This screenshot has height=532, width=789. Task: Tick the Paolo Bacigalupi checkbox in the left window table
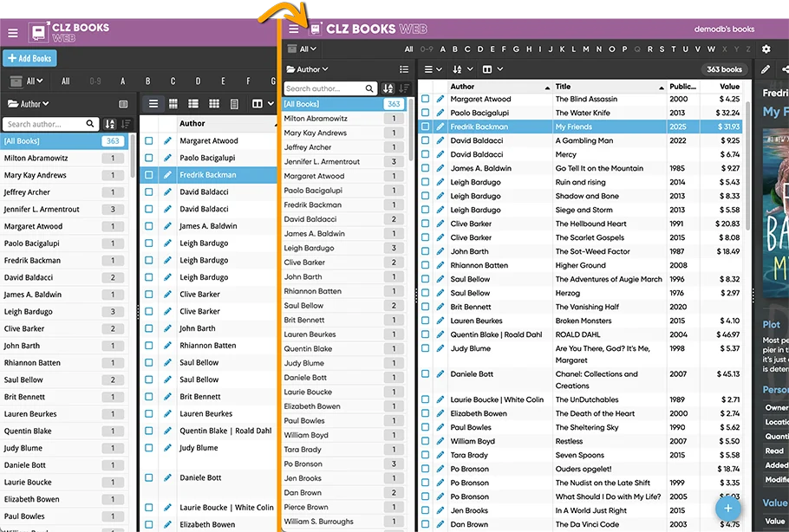[x=149, y=158]
